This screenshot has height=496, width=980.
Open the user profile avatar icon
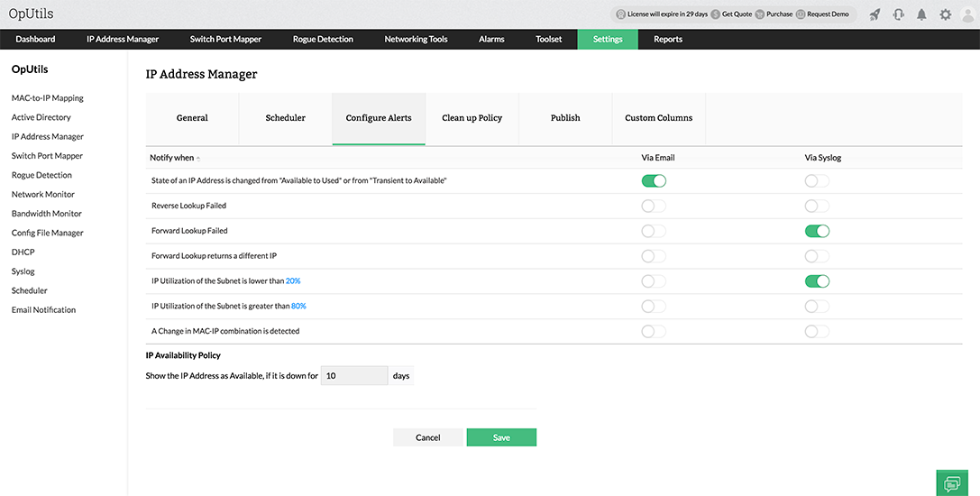[969, 14]
